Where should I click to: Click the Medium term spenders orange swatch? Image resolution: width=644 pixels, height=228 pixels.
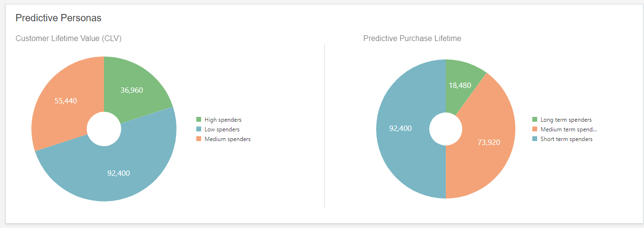coord(535,129)
